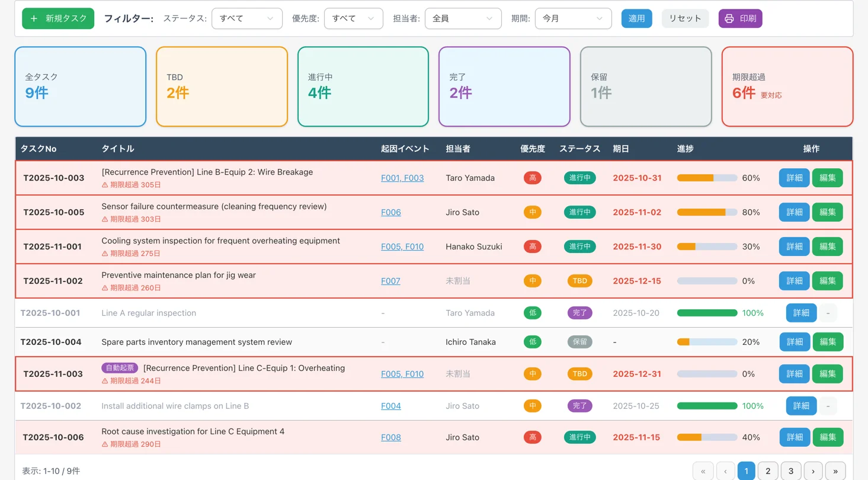
Task: Click the 進捗 column header
Action: 685,149
